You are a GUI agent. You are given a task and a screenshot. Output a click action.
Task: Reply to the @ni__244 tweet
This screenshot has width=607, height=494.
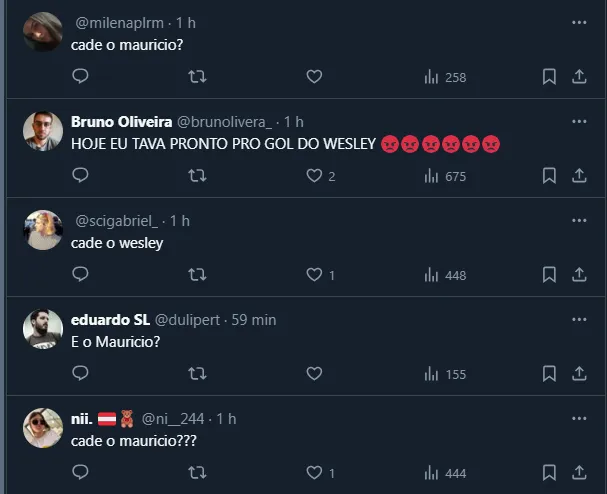click(81, 473)
